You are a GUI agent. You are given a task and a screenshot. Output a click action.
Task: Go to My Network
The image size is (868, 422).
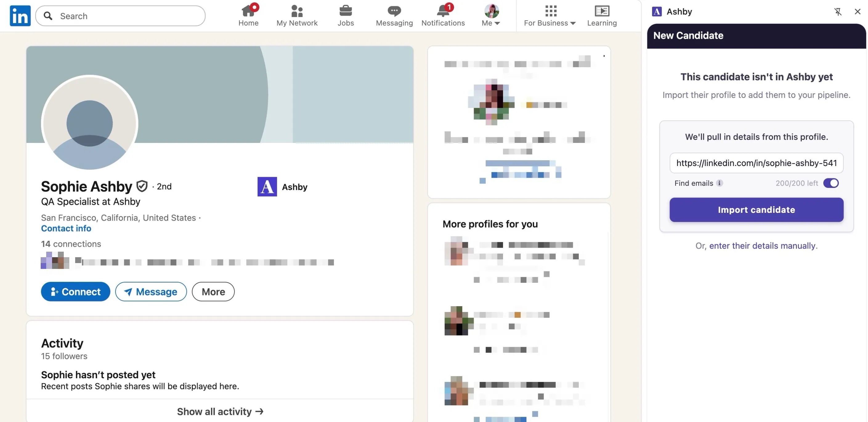click(297, 15)
